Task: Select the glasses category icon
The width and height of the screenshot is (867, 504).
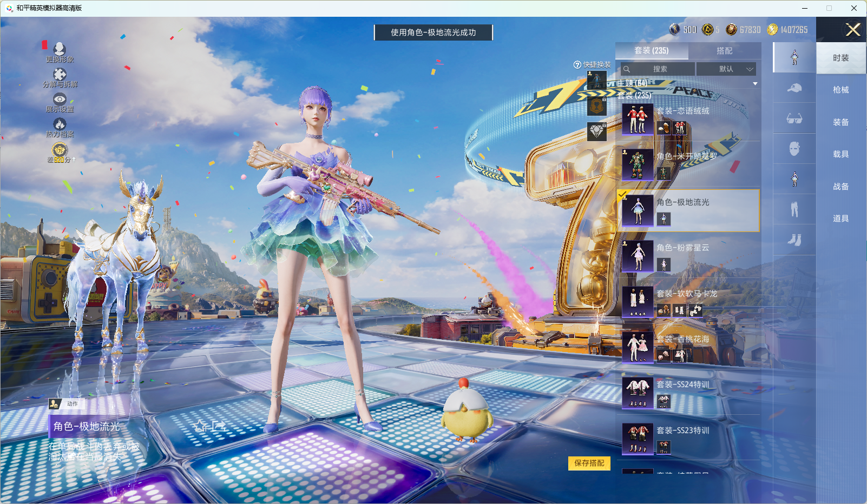Action: tap(794, 118)
